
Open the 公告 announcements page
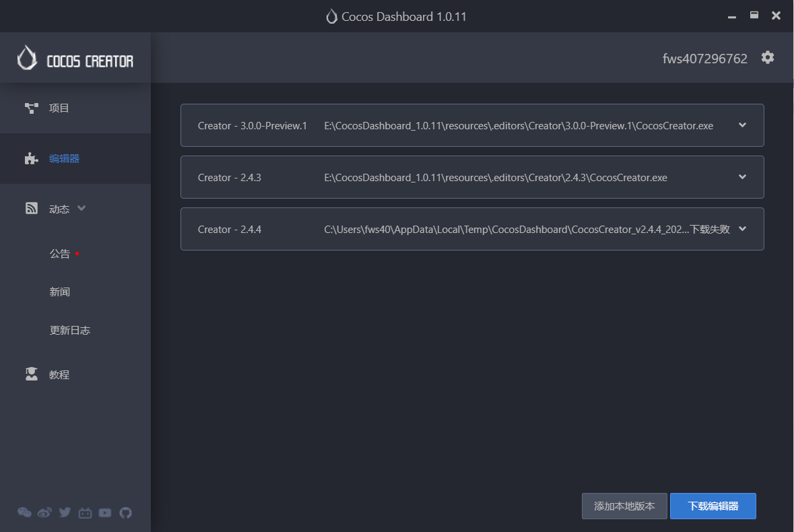point(60,254)
